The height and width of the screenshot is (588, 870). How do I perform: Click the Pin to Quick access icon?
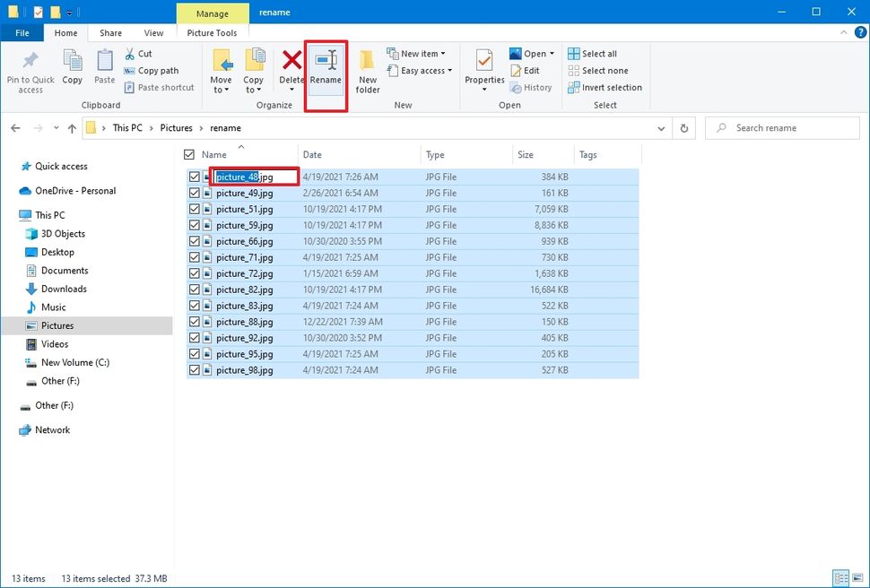click(30, 72)
